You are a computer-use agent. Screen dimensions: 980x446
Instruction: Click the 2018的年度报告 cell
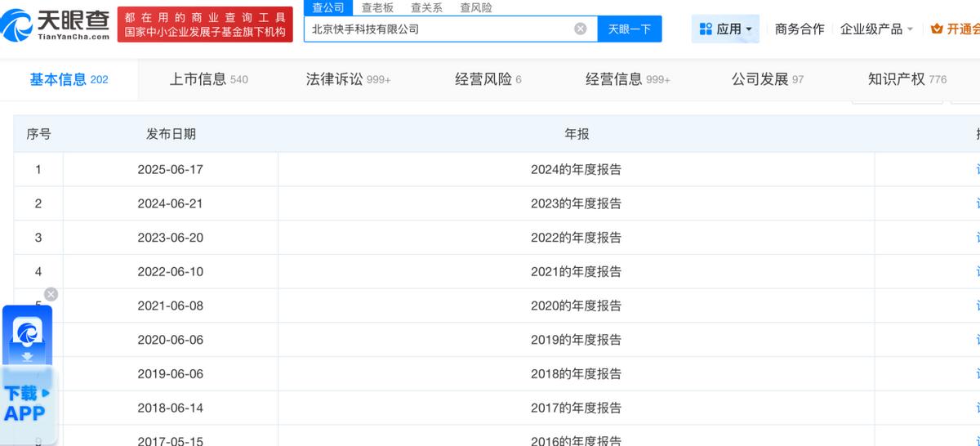click(x=577, y=373)
